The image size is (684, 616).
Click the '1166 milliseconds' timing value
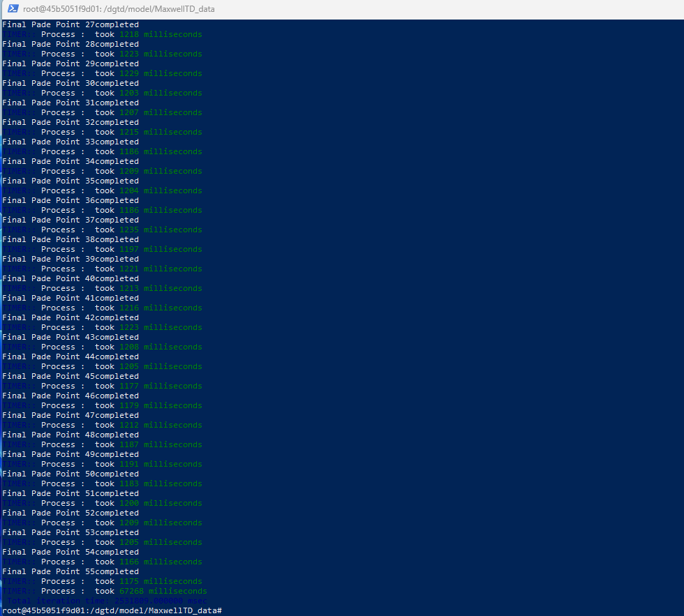161,562
